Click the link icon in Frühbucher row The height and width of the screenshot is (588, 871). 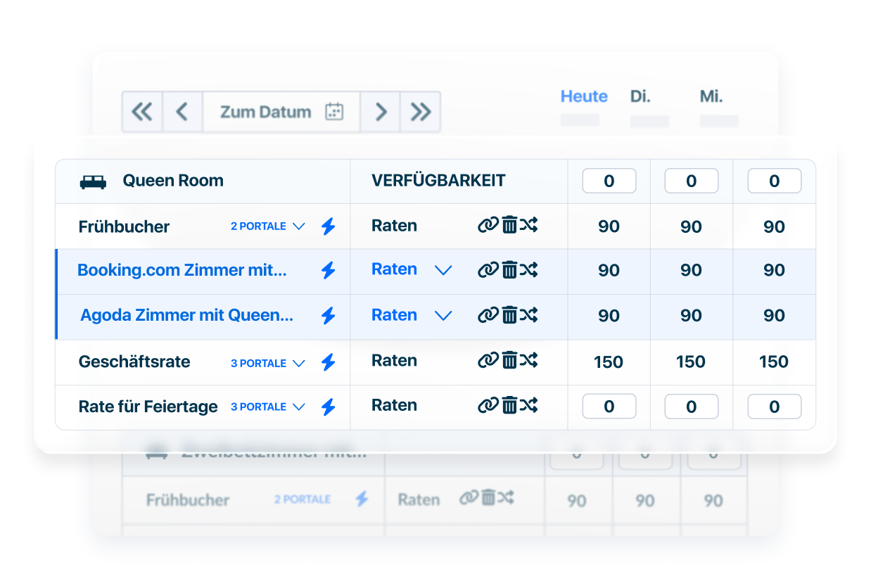pos(488,225)
